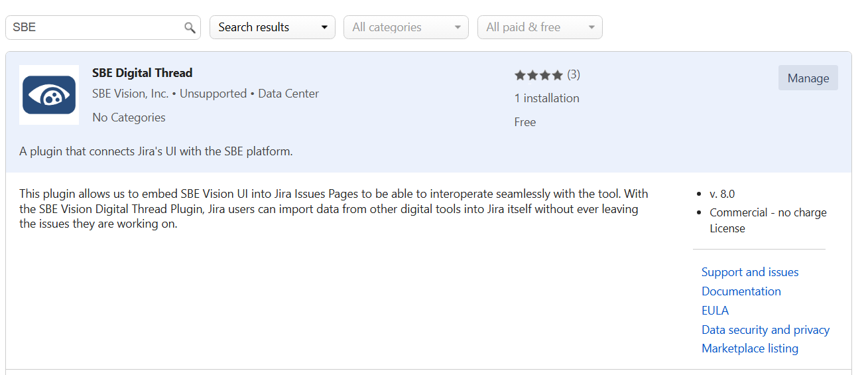
Task: Click the 1 installation text
Action: (x=546, y=98)
